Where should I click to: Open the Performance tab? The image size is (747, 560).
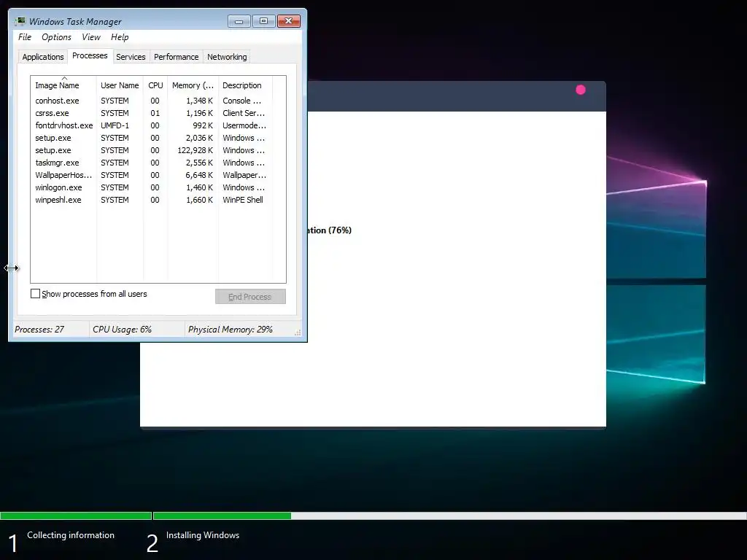177,57
